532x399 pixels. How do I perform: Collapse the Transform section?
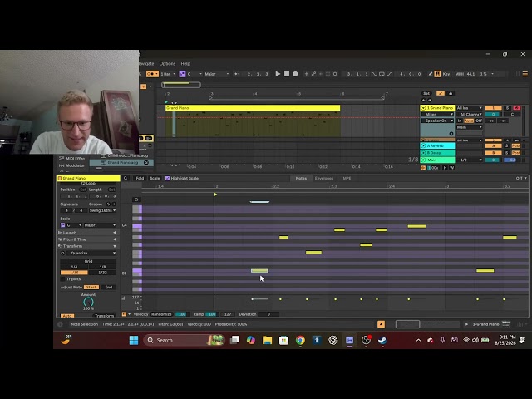[x=87, y=246]
